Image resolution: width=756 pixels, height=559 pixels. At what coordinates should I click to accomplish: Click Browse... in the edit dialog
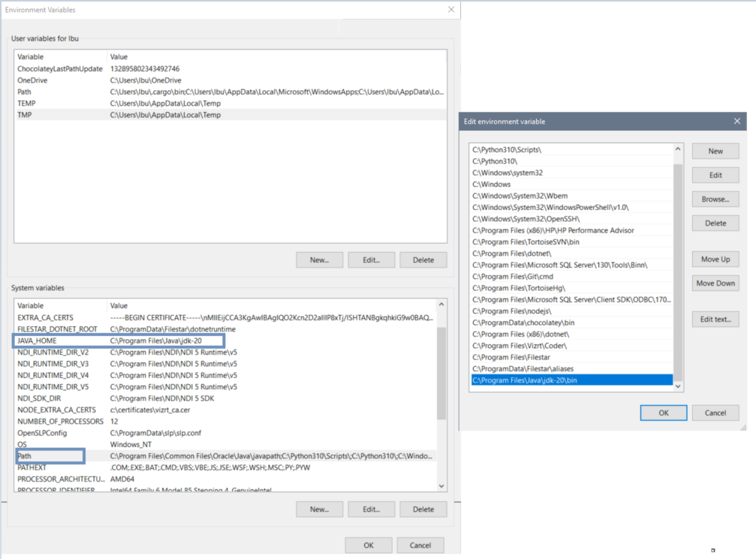[715, 199]
